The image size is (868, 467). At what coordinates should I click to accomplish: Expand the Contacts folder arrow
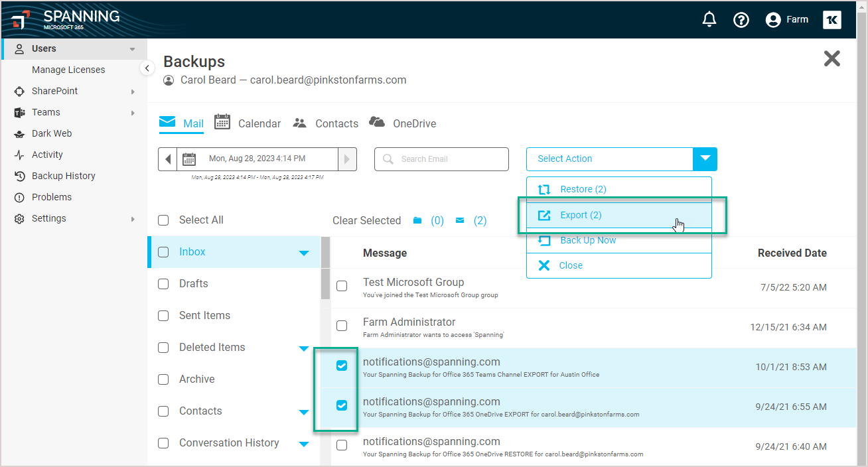[304, 412]
